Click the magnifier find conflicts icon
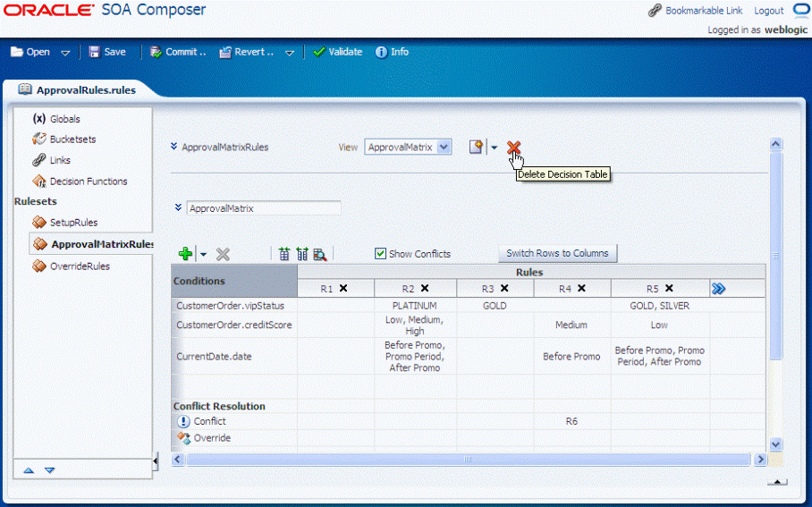 320,254
